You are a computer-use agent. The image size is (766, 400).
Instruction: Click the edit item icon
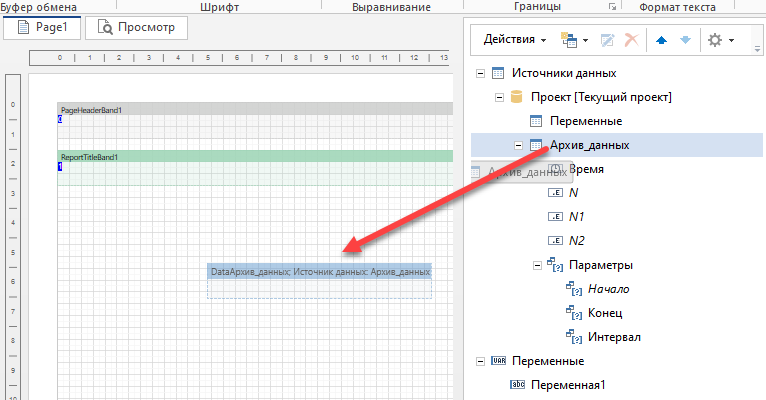coord(607,40)
